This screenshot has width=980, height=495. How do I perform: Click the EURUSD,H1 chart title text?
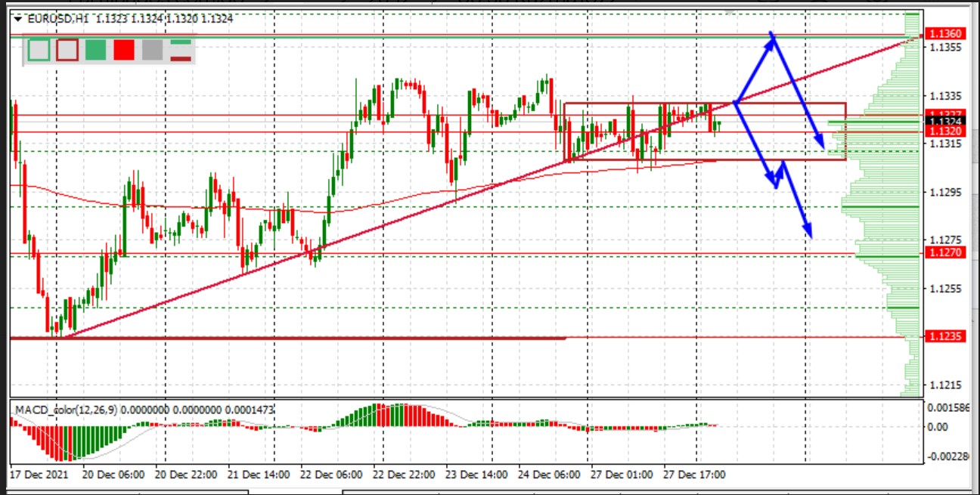(x=54, y=20)
